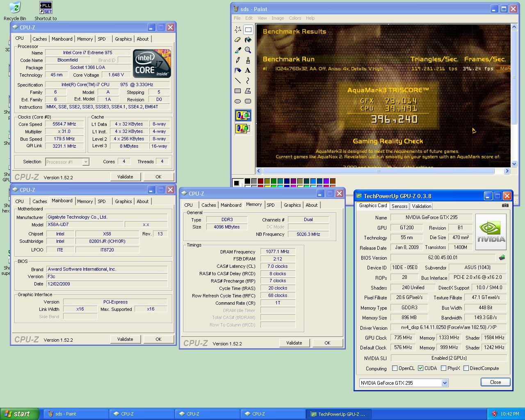Click Validate in the CPU-Z processor window

tap(125, 177)
